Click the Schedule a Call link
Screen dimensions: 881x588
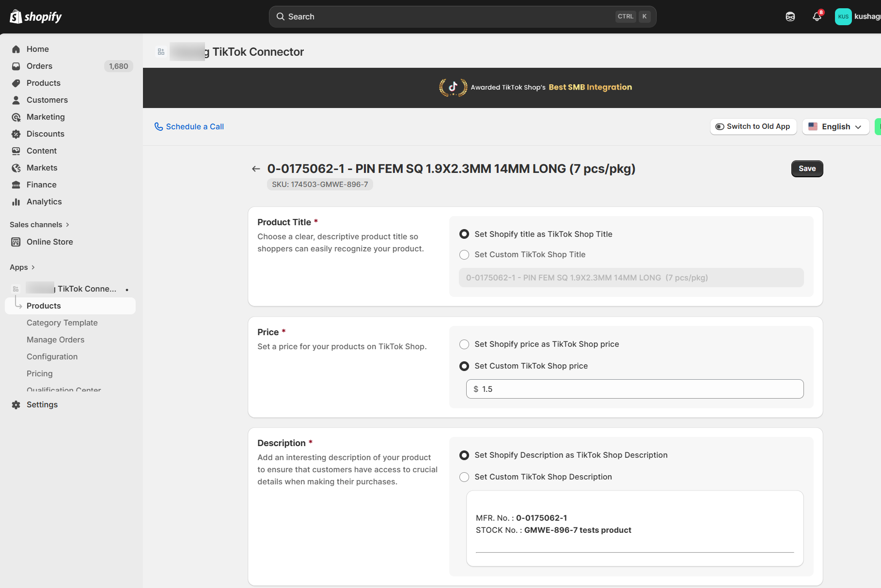[189, 126]
